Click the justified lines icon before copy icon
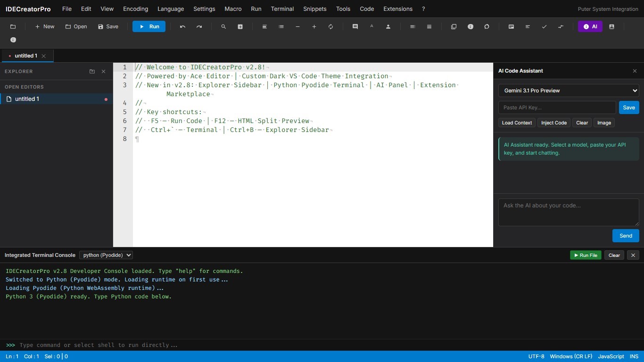The image size is (644, 362). pos(429,27)
